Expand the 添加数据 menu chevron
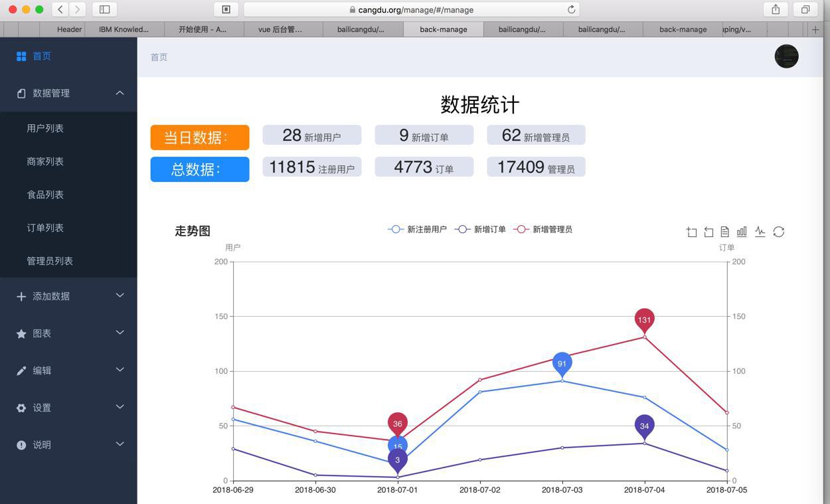The height and width of the screenshot is (504, 830). [x=120, y=295]
